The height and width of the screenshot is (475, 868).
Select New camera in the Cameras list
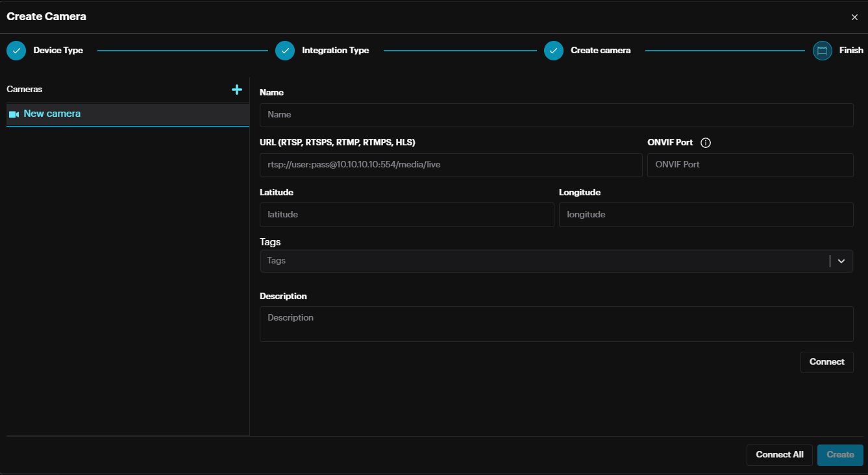[52, 114]
